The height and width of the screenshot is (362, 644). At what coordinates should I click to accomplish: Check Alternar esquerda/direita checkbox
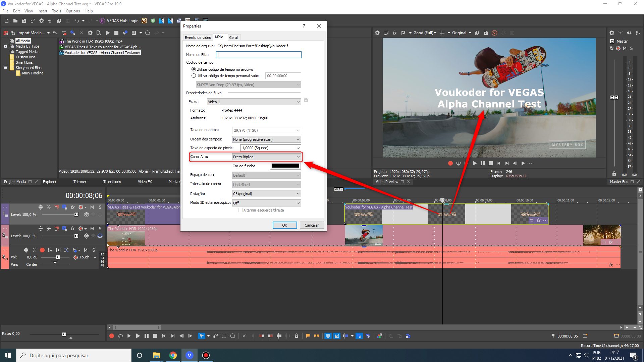tap(240, 210)
